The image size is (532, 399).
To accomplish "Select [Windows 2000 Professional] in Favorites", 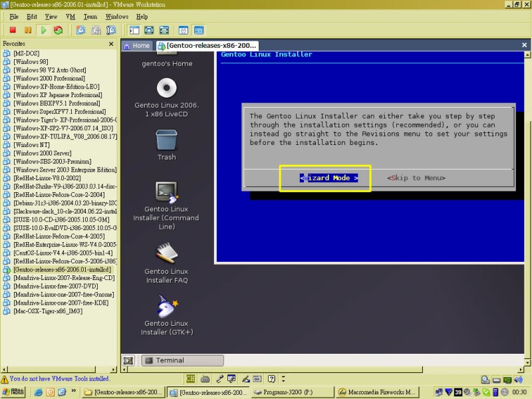I will (x=49, y=78).
